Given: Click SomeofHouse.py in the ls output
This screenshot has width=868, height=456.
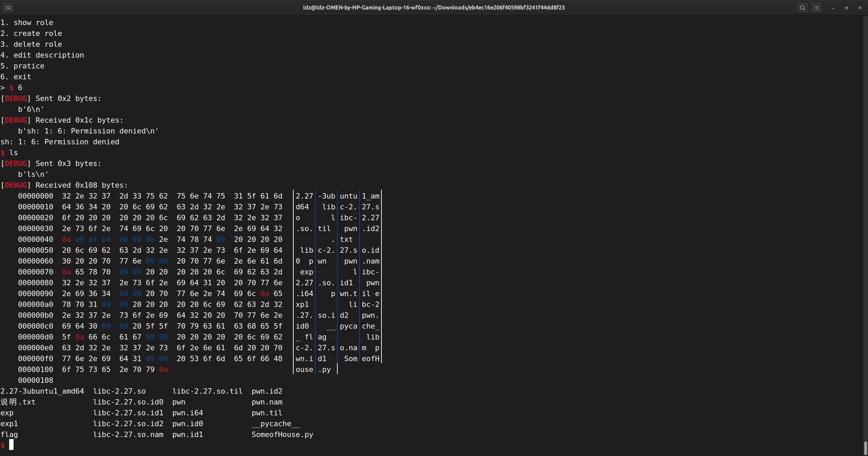Looking at the screenshot, I should pyautogui.click(x=282, y=434).
